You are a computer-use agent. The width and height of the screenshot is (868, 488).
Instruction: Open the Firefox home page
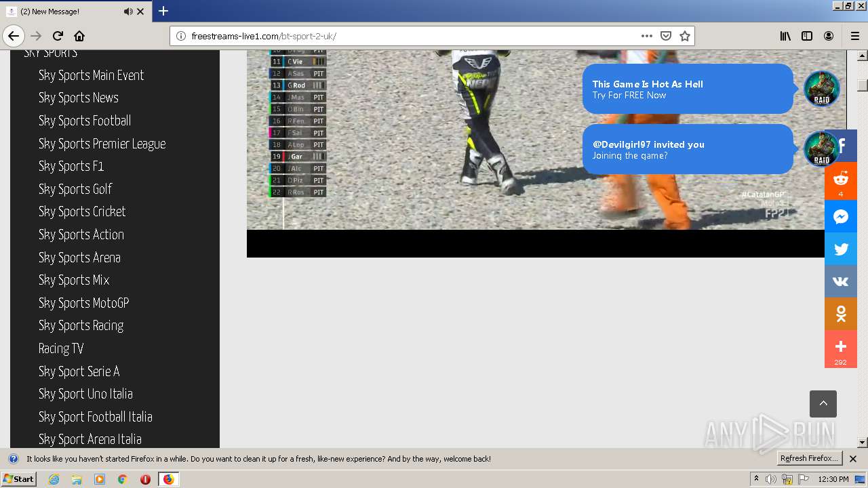tap(79, 36)
